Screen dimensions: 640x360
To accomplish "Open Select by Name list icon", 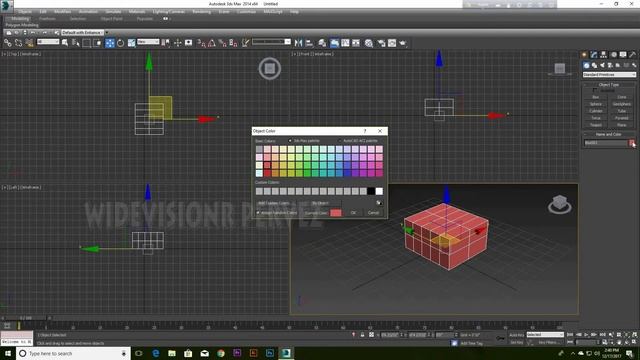I will 76,42.
